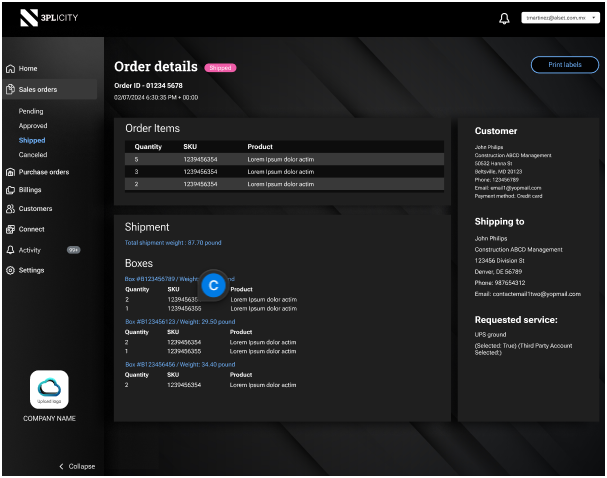Open Connect menu item
The image size is (607, 478).
coord(31,229)
